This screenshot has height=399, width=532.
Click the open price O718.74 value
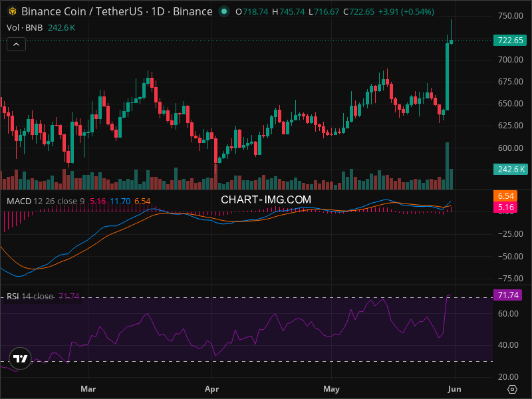252,12
